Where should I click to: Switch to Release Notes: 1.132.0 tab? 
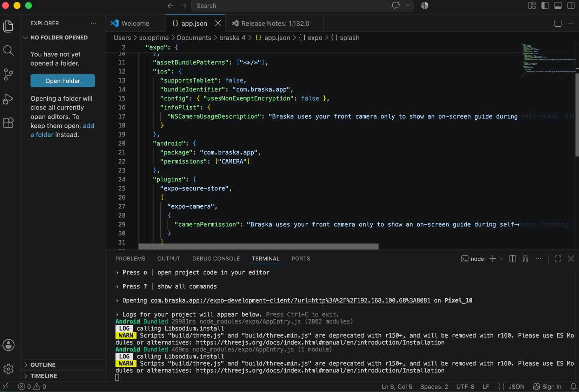coord(274,23)
